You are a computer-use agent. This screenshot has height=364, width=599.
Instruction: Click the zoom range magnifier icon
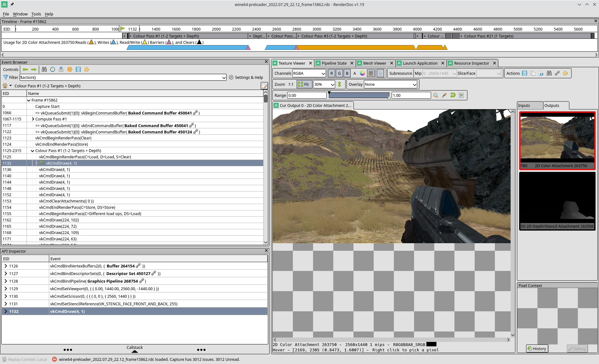(436, 95)
